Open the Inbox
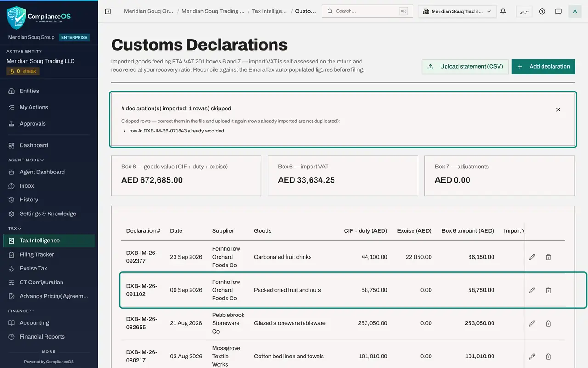 [x=49, y=186]
